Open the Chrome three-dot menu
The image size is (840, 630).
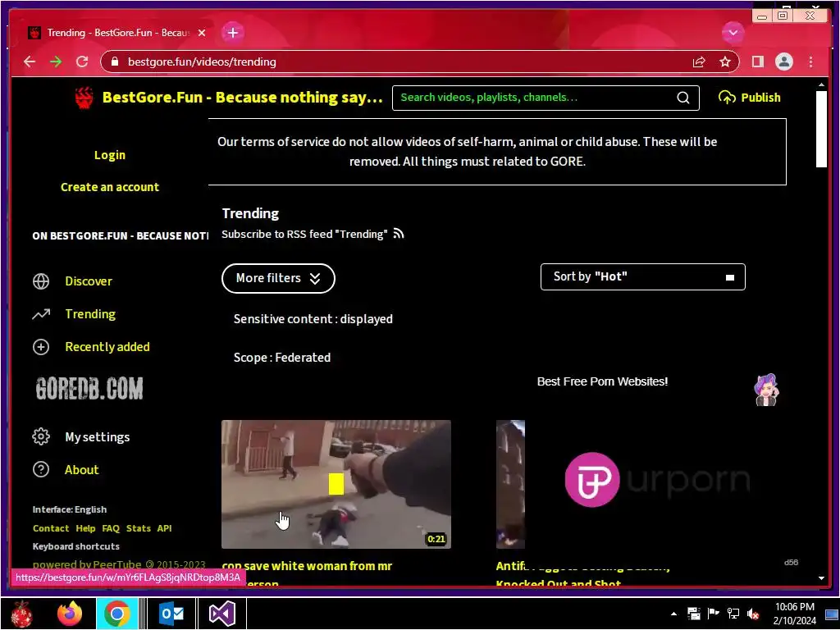point(810,62)
